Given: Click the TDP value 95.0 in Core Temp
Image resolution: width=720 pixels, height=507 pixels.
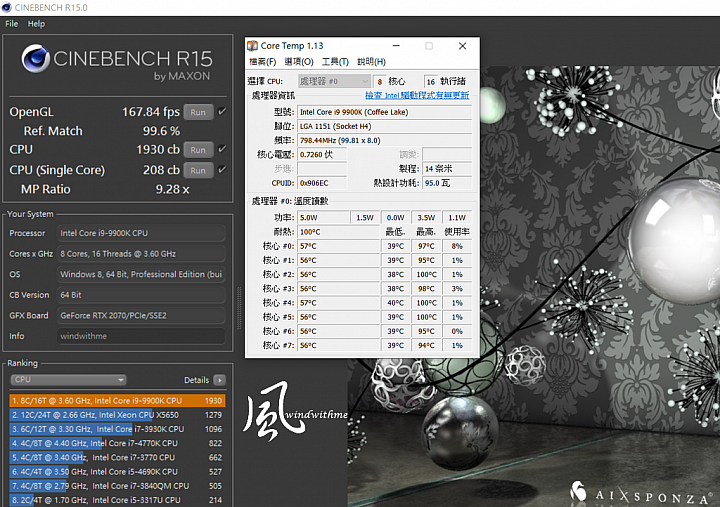Looking at the screenshot, I should pos(447,183).
